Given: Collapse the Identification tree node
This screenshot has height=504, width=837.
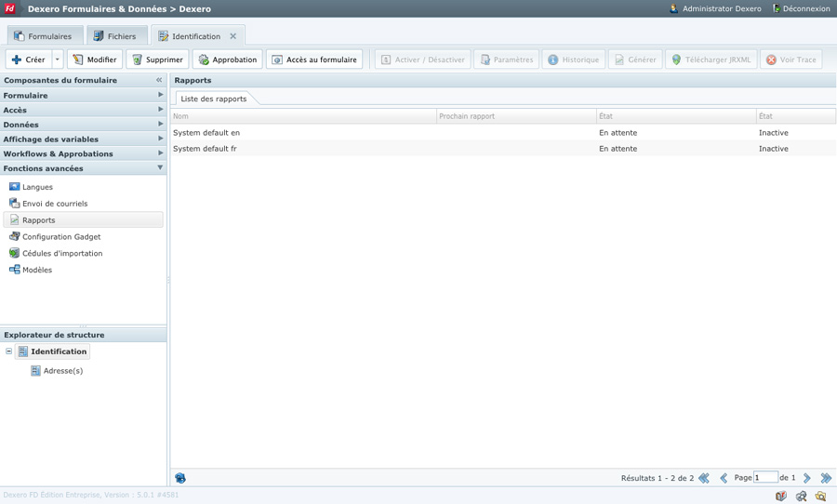Looking at the screenshot, I should [9, 351].
